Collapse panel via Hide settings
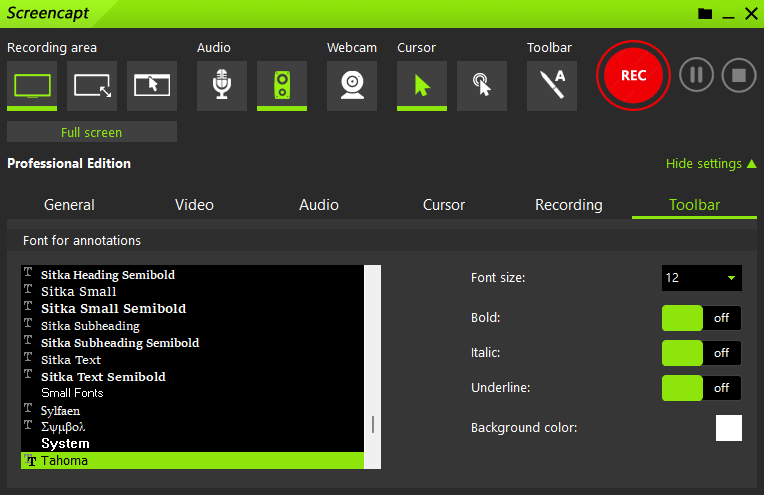This screenshot has height=495, width=764. tap(711, 164)
